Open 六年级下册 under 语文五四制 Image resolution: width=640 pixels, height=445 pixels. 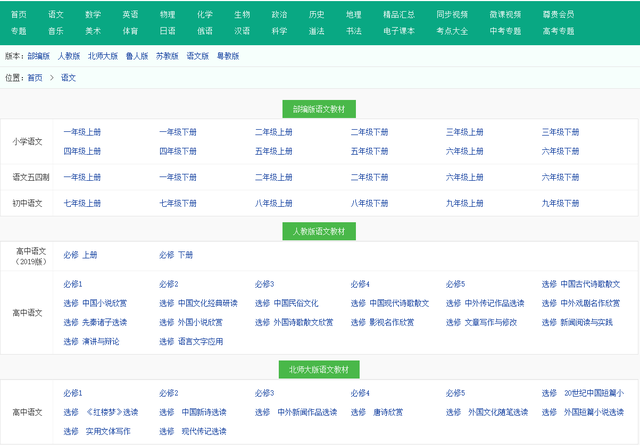pyautogui.click(x=560, y=177)
